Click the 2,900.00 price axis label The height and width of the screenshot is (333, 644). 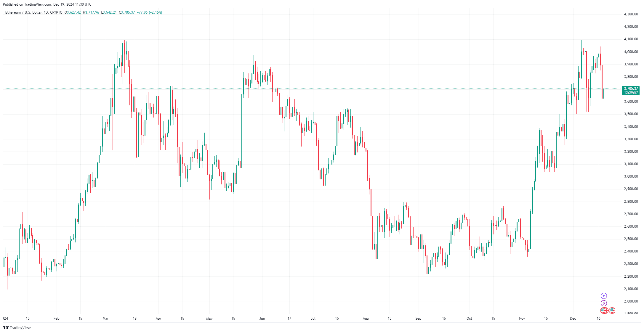coord(631,189)
